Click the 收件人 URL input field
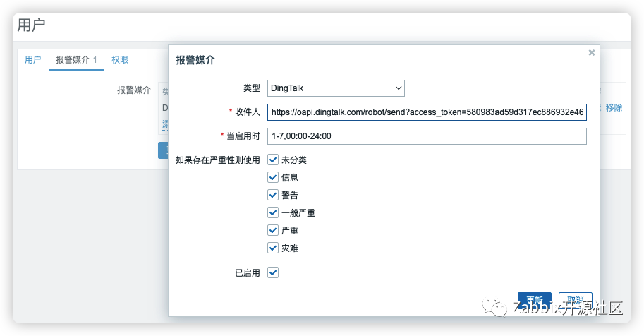The height and width of the screenshot is (336, 644). (427, 112)
